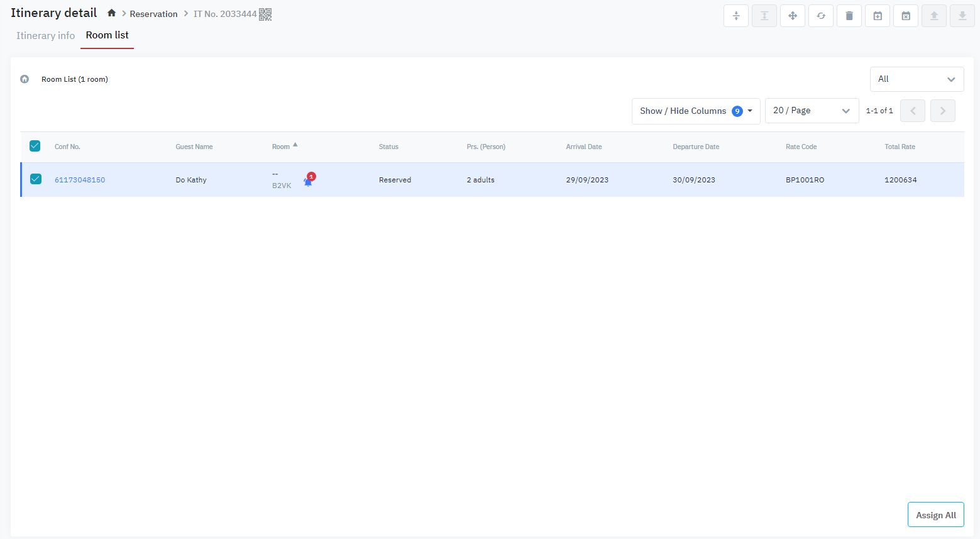Click the four-way move arrows icon
980x539 pixels.
tap(793, 16)
